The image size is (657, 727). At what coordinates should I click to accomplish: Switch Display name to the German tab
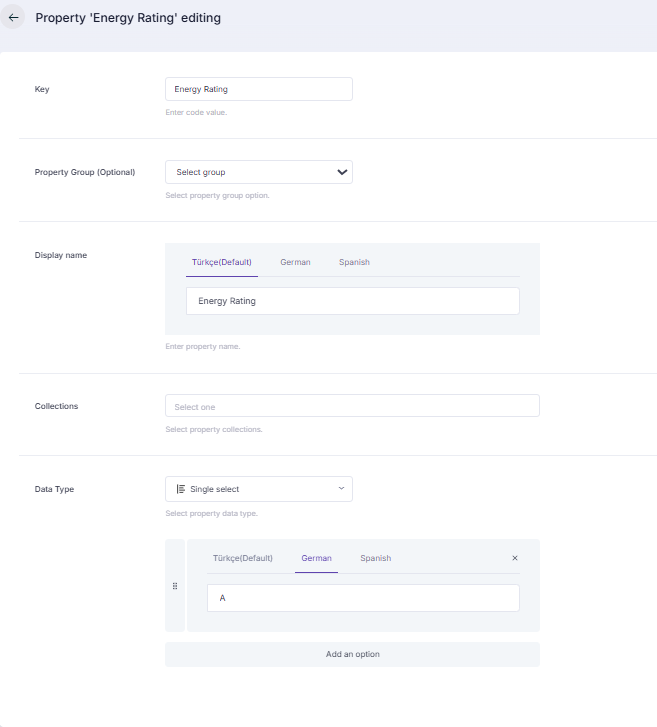[x=295, y=262]
